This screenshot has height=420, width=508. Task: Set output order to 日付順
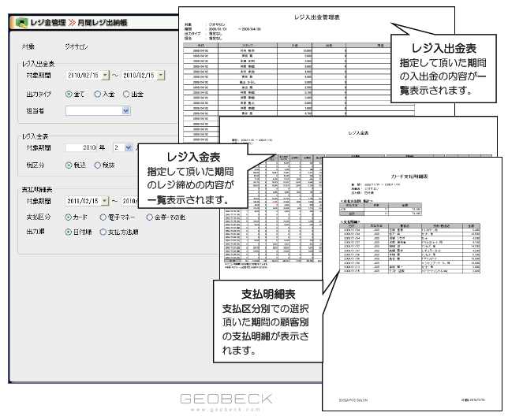click(x=69, y=232)
